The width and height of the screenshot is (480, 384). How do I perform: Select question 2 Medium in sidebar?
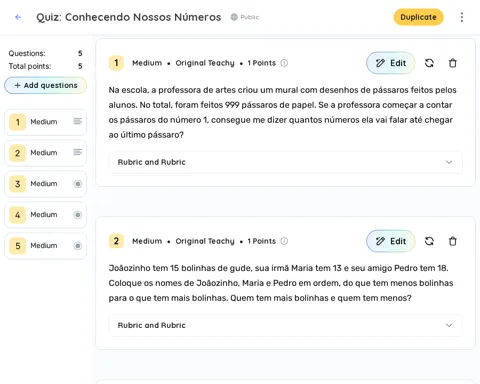[45, 153]
